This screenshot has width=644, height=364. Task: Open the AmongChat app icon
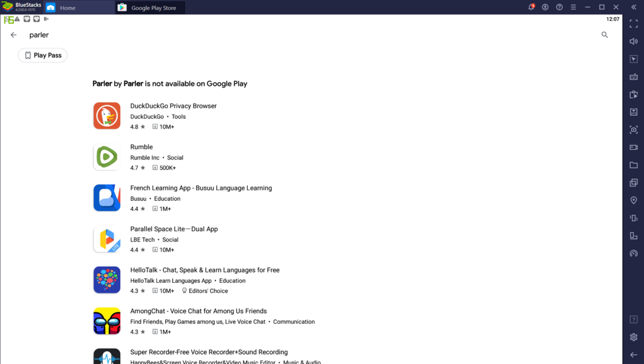pyautogui.click(x=107, y=321)
